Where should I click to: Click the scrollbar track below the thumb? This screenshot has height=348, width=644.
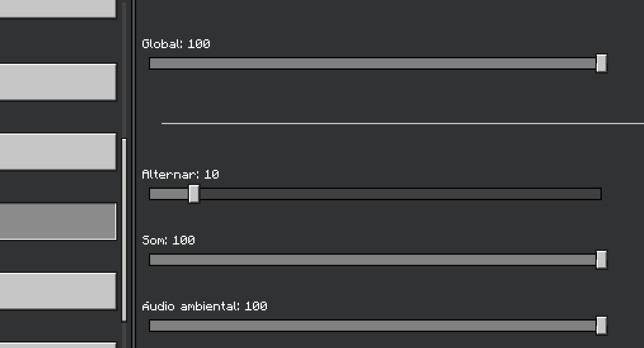(124, 336)
